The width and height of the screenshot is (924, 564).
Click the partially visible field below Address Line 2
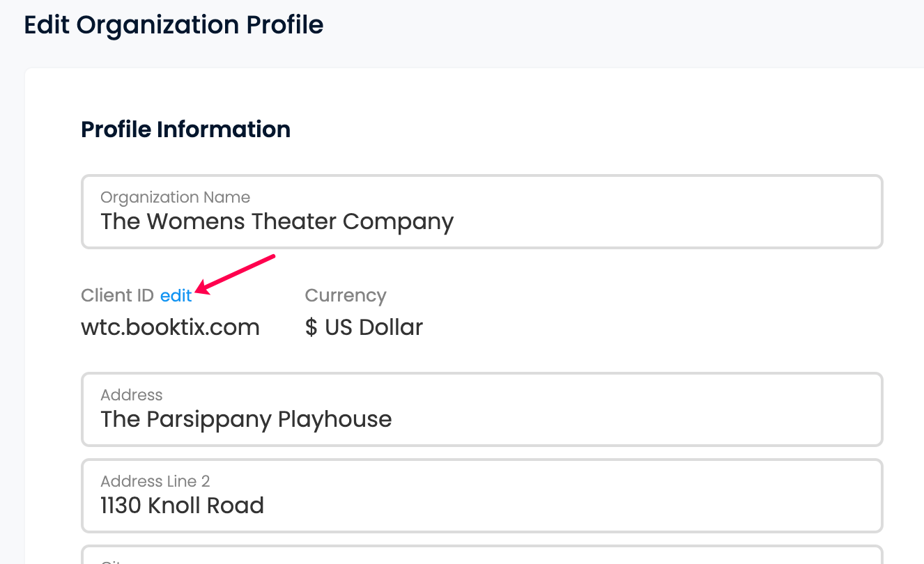[x=482, y=555]
